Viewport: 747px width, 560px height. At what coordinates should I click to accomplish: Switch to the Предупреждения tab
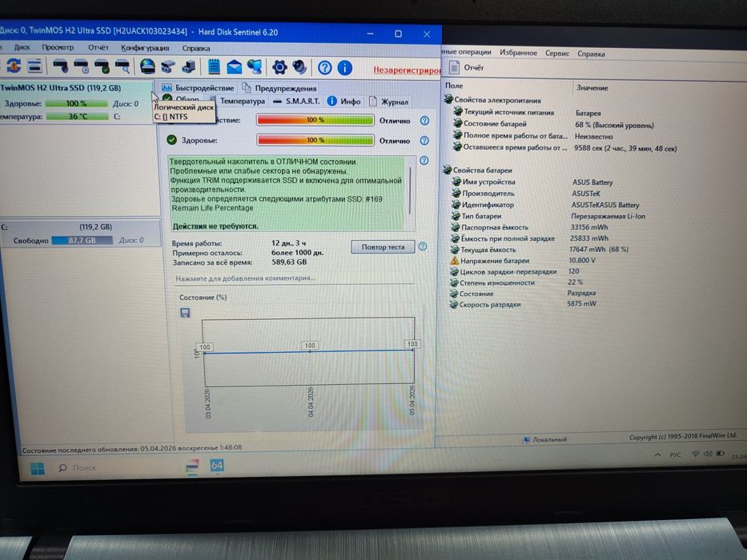pos(279,88)
